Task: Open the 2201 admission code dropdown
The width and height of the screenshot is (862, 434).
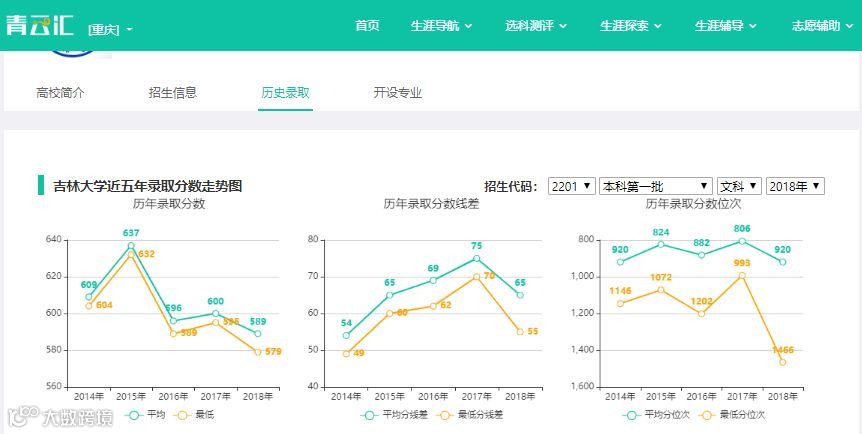Action: 572,186
